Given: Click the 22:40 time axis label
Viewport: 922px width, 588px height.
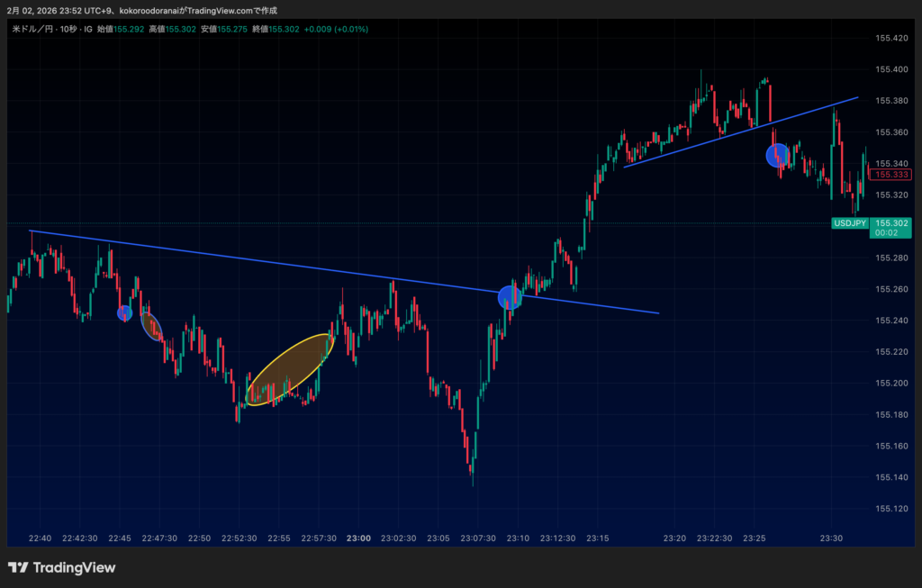Looking at the screenshot, I should [40, 538].
